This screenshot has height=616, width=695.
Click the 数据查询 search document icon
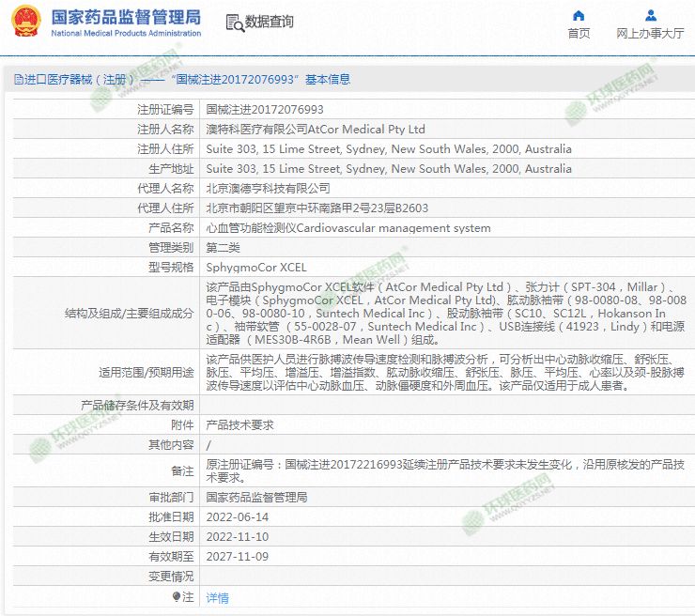click(234, 22)
